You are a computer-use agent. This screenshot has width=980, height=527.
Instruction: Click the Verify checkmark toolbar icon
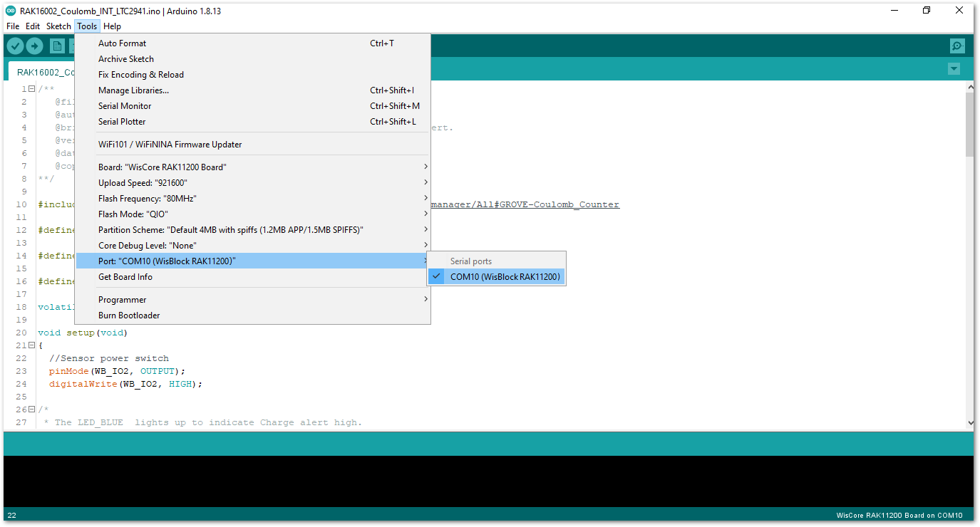15,46
